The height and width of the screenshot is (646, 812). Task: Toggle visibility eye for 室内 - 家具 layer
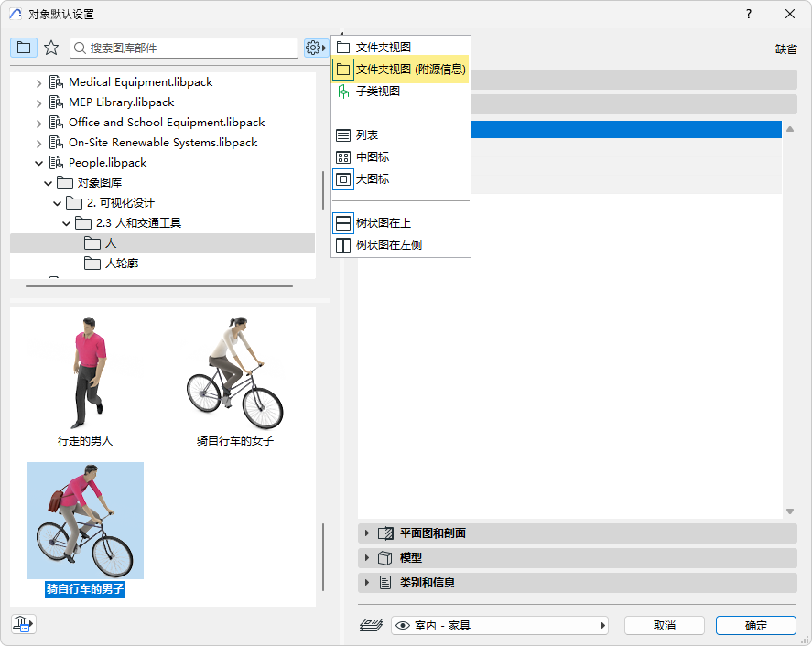coord(403,626)
